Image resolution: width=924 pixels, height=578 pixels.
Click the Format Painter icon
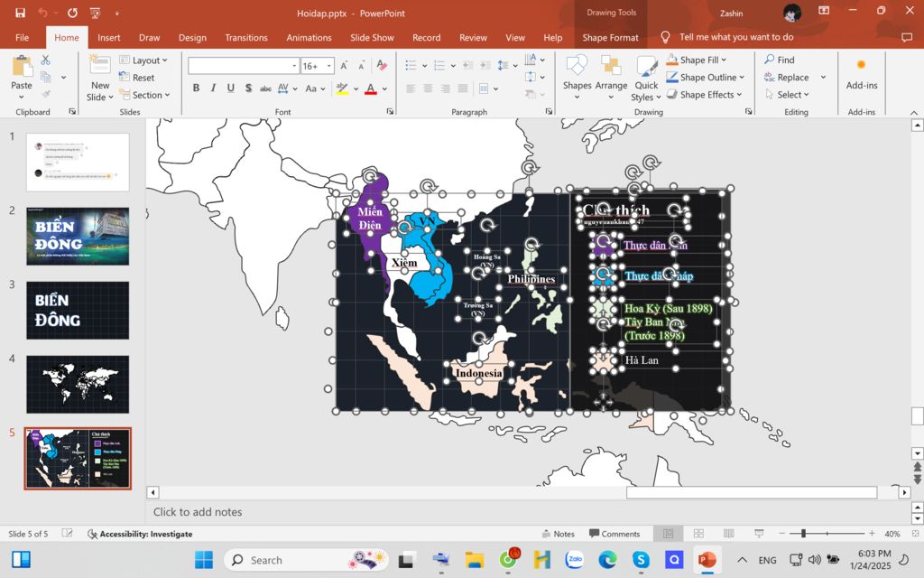(x=45, y=93)
